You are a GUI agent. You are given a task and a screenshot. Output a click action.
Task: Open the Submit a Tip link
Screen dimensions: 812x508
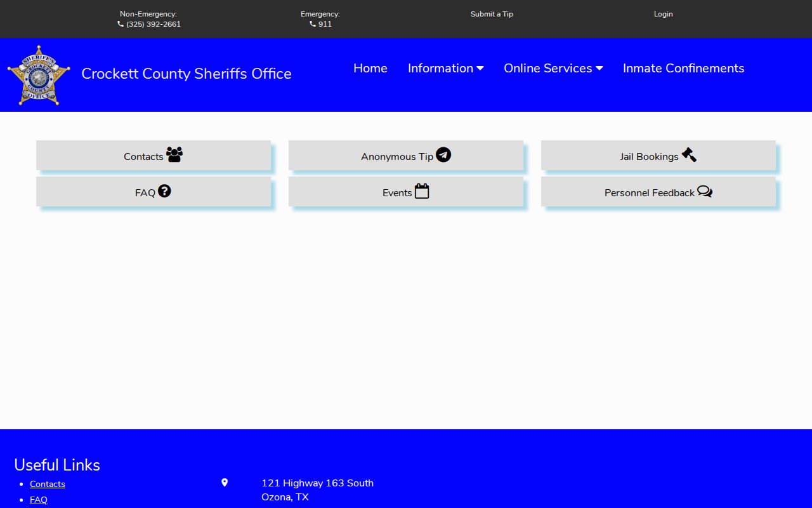(492, 14)
